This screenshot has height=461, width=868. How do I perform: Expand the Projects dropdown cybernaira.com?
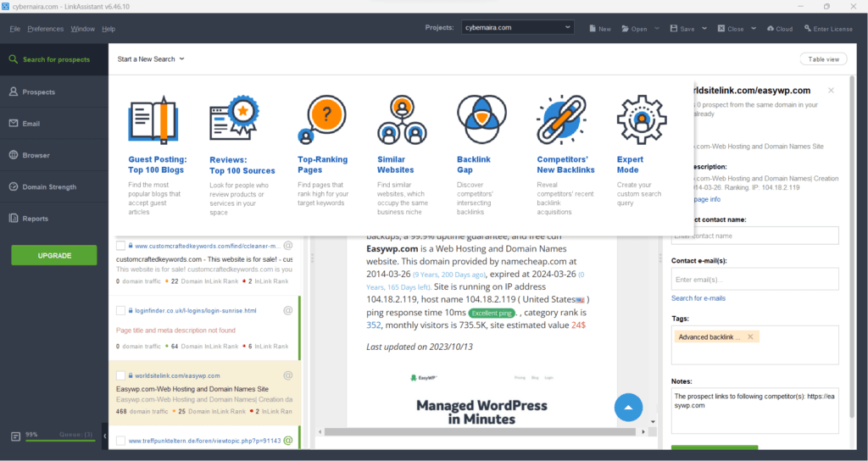point(518,27)
